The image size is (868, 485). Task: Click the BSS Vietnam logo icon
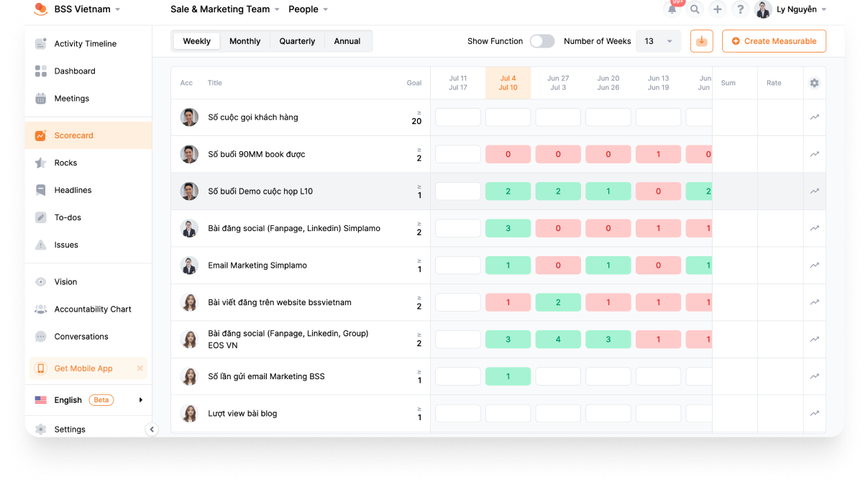(40, 9)
